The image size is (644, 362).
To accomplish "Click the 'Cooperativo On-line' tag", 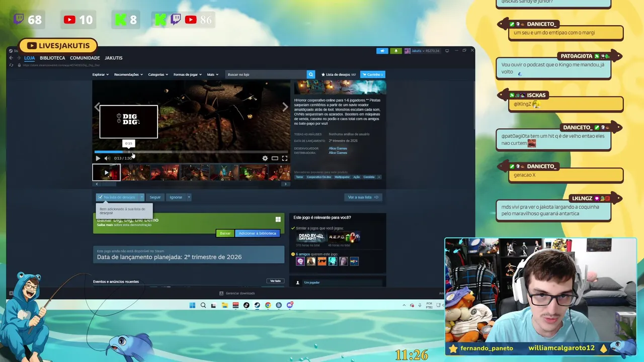I will (x=319, y=177).
